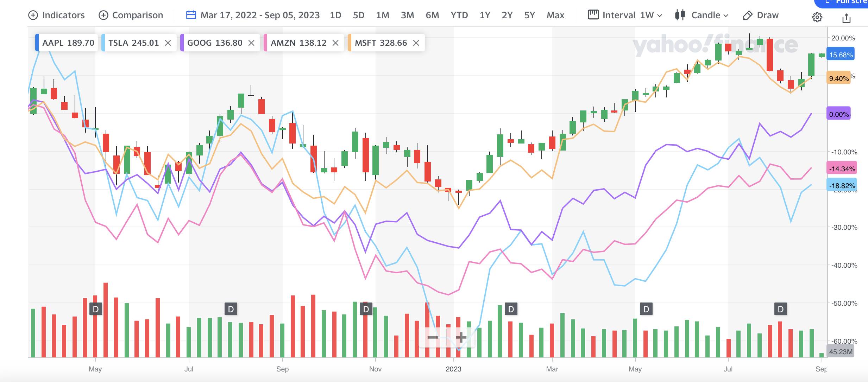Click the 45.23M volume label
The image size is (868, 382).
[x=840, y=352]
